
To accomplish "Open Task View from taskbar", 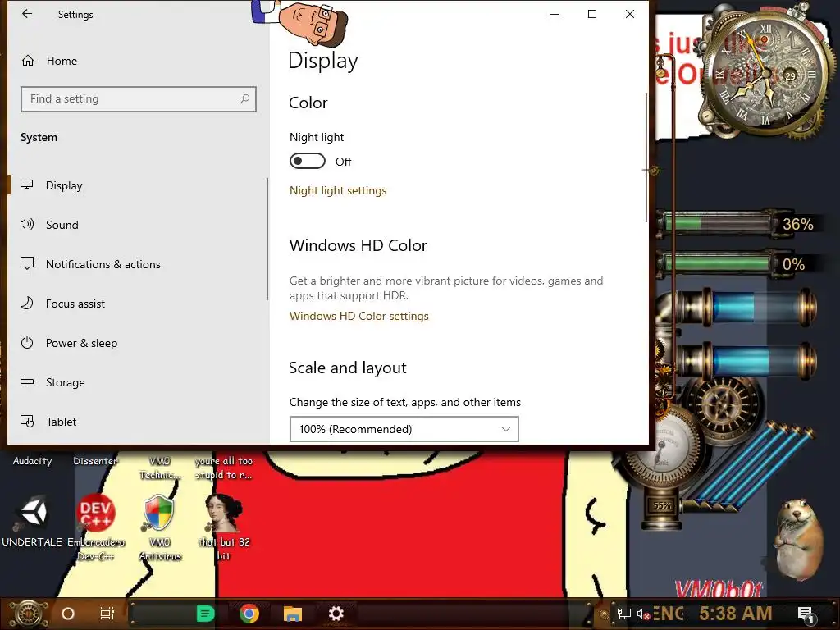I will coord(107,614).
